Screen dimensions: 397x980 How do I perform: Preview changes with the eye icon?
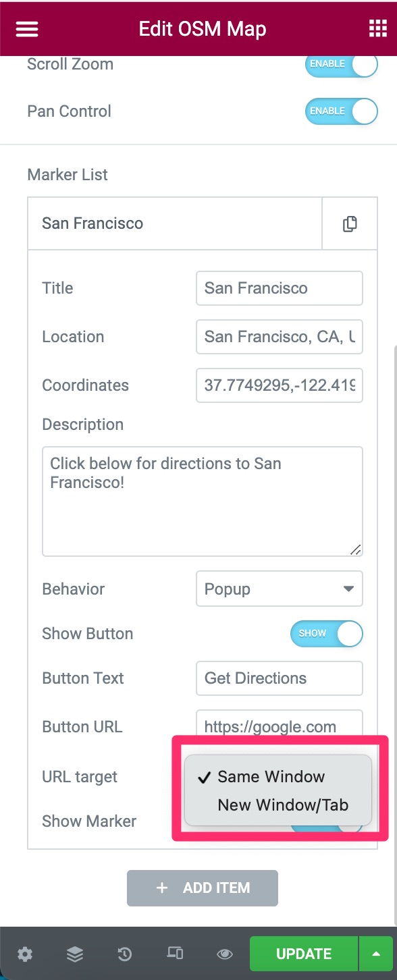pyautogui.click(x=225, y=954)
